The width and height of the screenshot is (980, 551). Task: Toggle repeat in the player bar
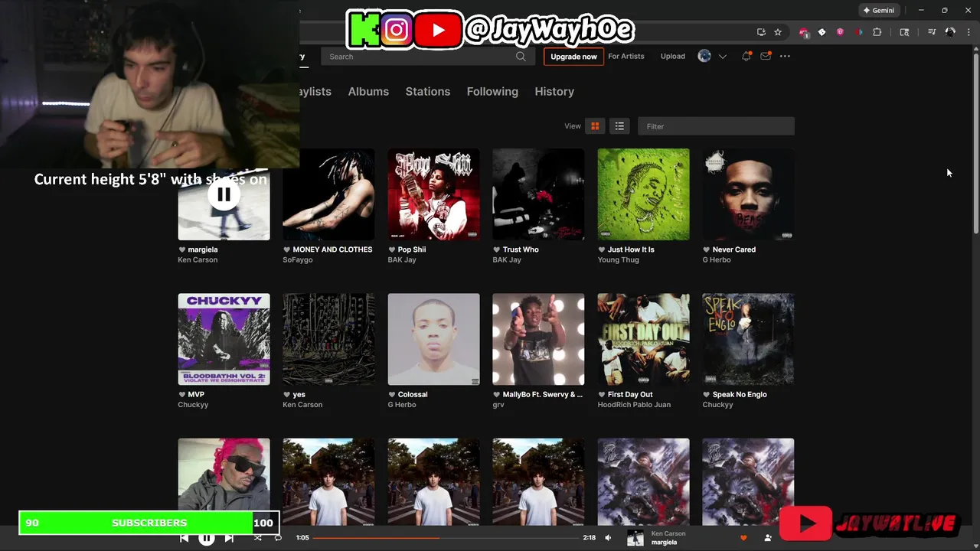[278, 538]
